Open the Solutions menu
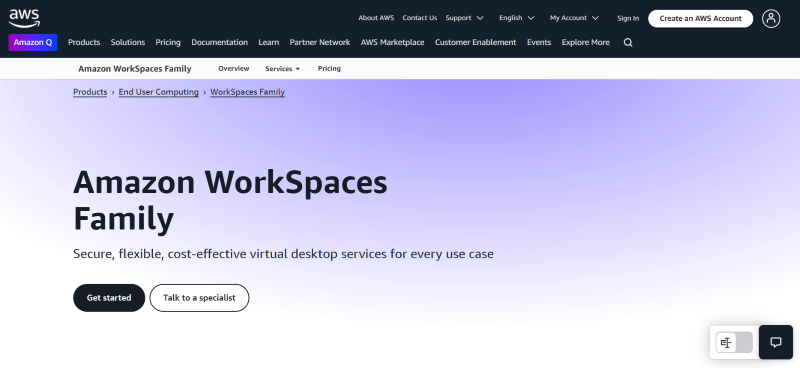Image resolution: width=800 pixels, height=368 pixels. (128, 42)
